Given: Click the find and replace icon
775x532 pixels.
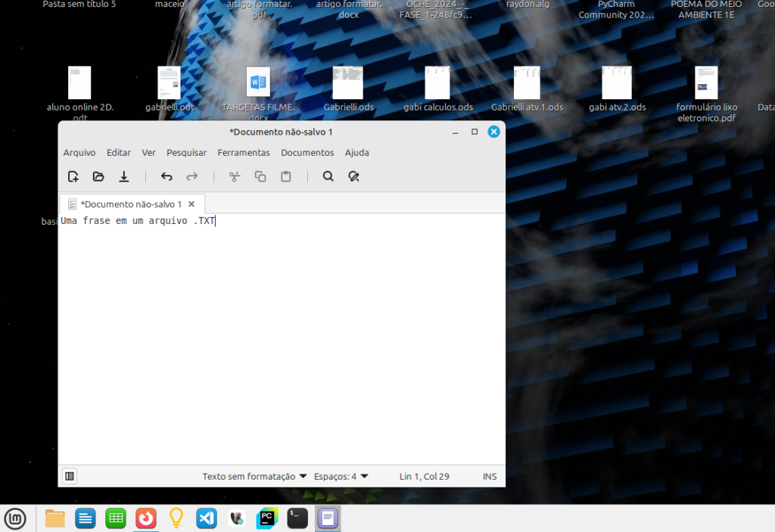Looking at the screenshot, I should [353, 176].
